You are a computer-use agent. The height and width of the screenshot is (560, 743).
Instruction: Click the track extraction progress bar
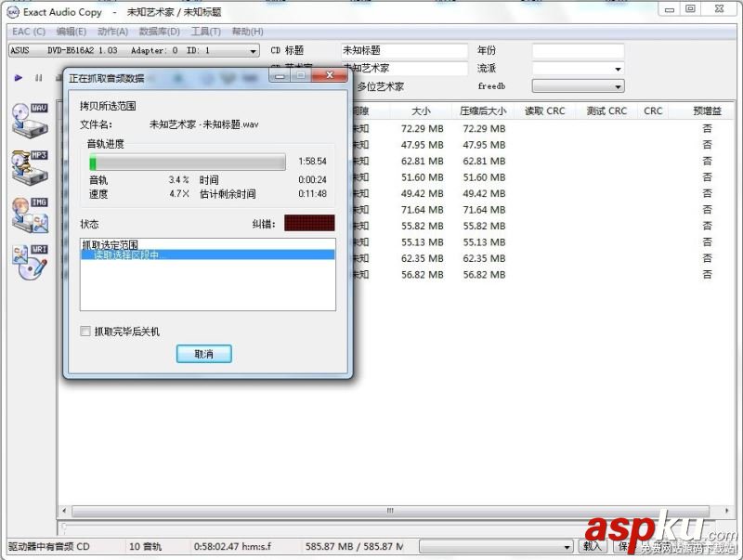186,162
